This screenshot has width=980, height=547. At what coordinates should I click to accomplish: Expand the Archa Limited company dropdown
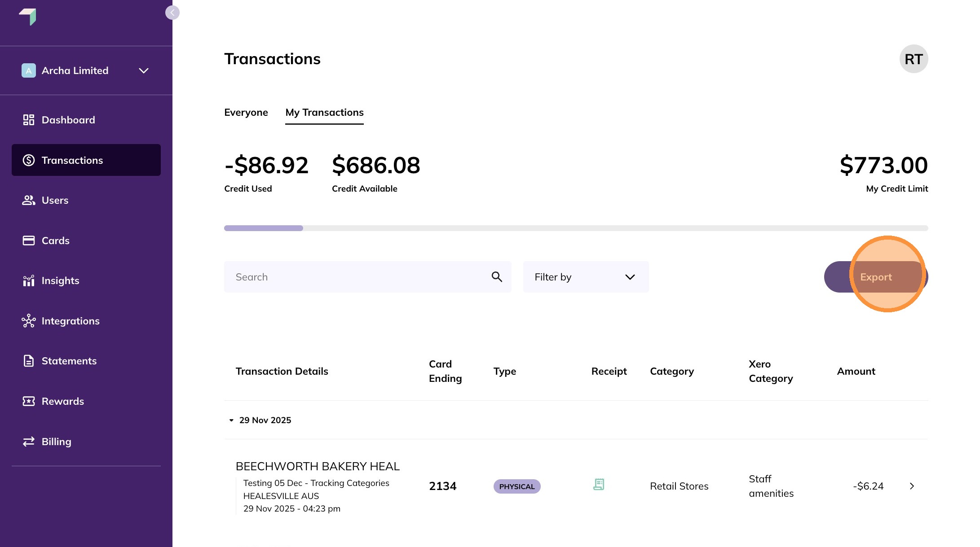tap(144, 70)
